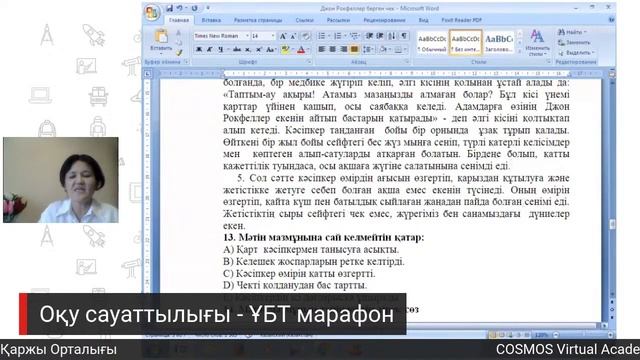Click answer line B) Келешек жоспарларын
The width and height of the screenshot is (640, 360).
point(314,261)
